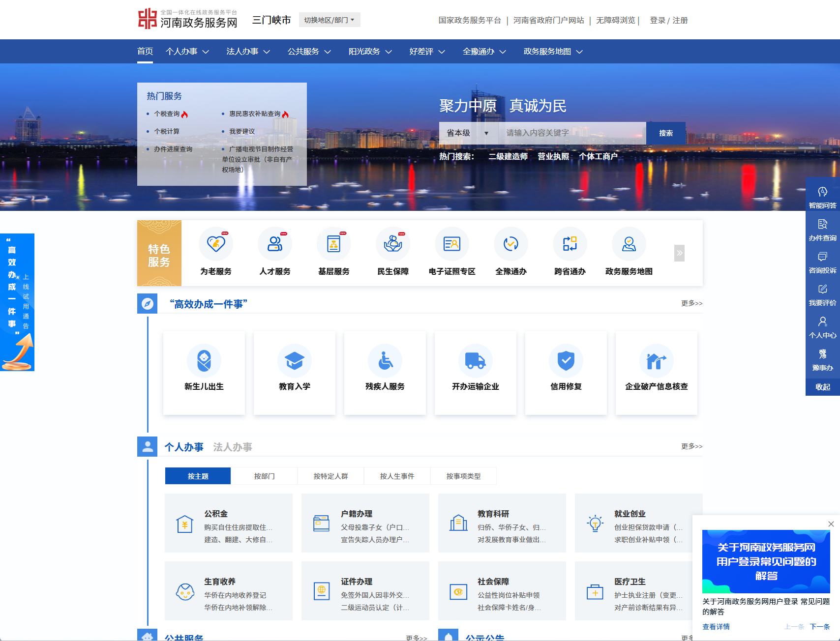
Task: Open the 信用修复 service card
Action: pos(566,373)
